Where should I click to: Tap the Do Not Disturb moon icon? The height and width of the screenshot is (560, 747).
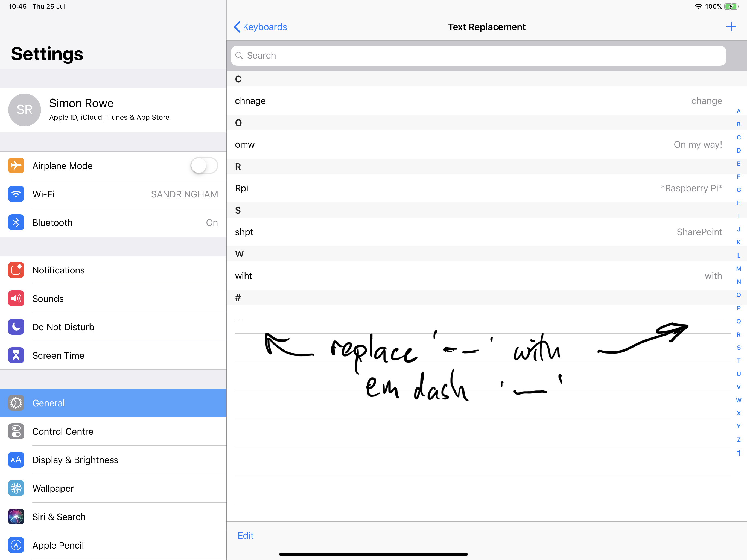pyautogui.click(x=16, y=327)
